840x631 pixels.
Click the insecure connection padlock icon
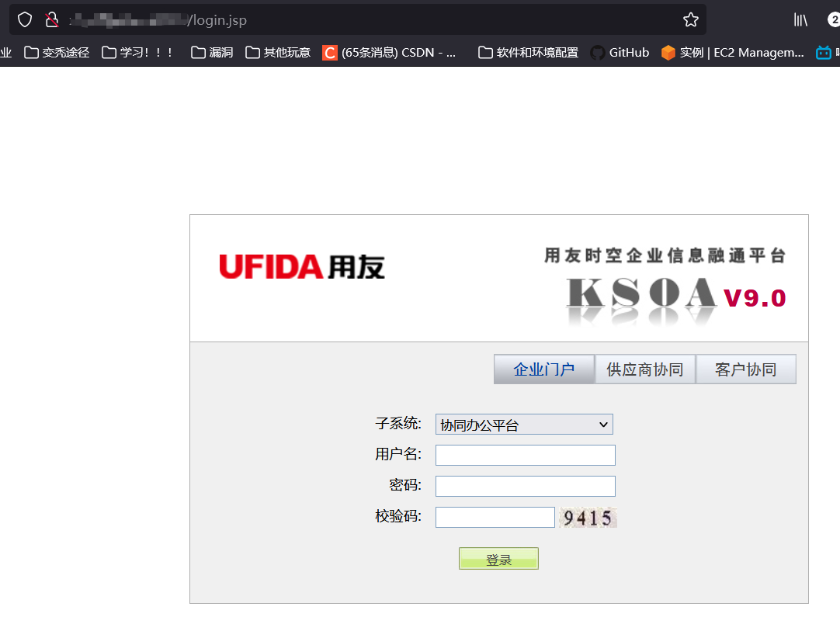click(x=52, y=19)
